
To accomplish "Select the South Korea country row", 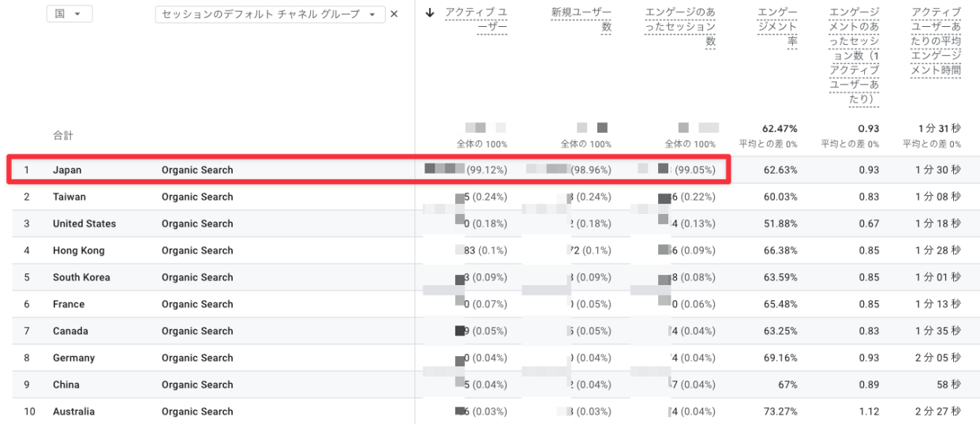I will (81, 277).
